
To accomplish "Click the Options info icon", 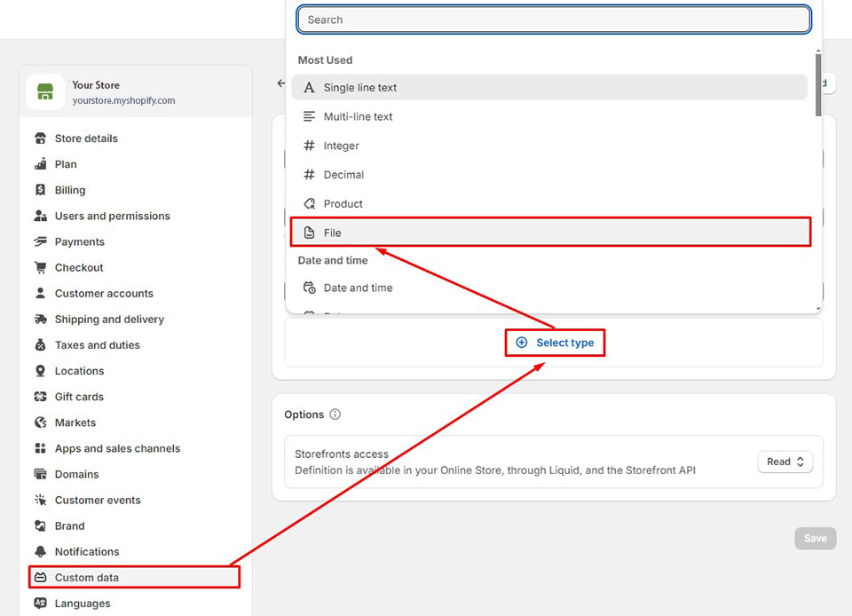I will point(335,415).
